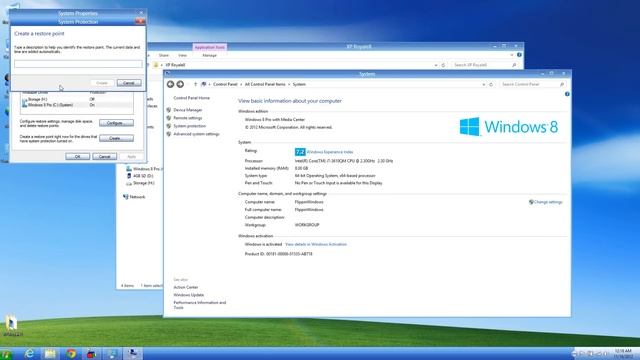Image resolution: width=640 pixels, height=360 pixels.
Task: Click the Windows 8 logo
Action: (x=509, y=127)
